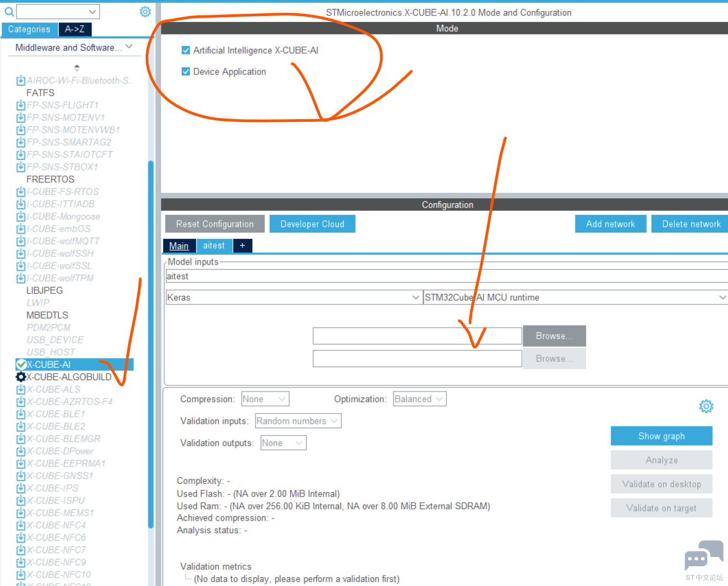Open the Compression dropdown
The width and height of the screenshot is (728, 586).
(265, 399)
